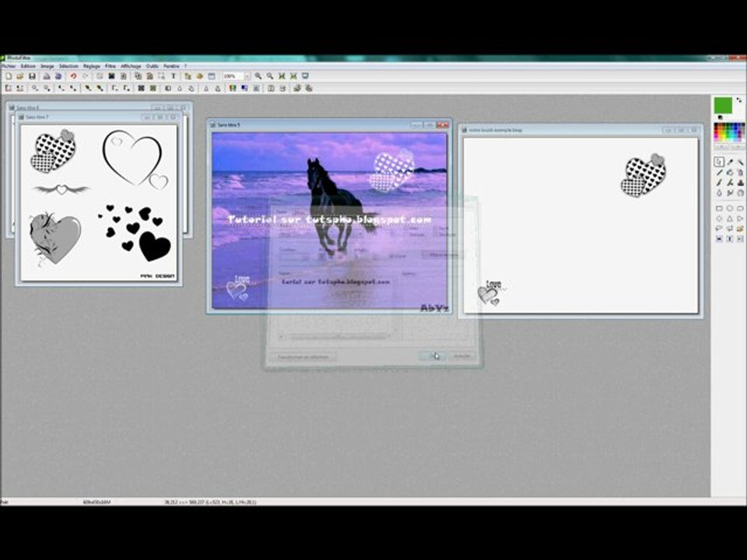Click the horse beach image in Sans titre 5
Image resolution: width=747 pixels, height=560 pixels.
point(329,220)
